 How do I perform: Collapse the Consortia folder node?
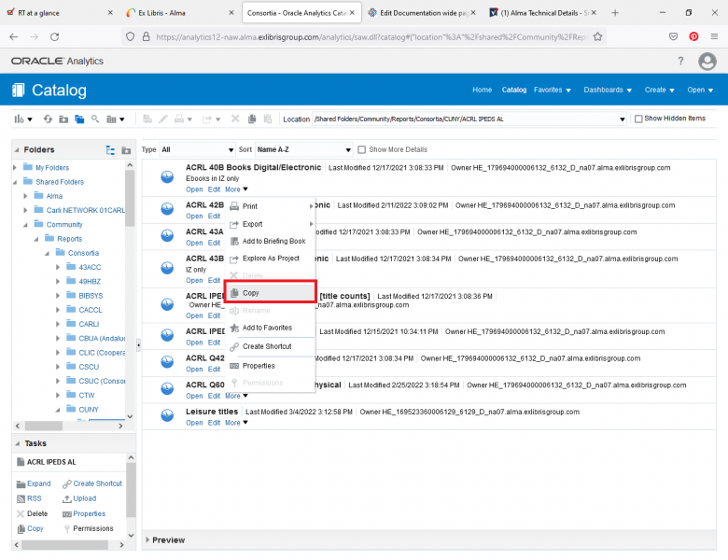47,253
